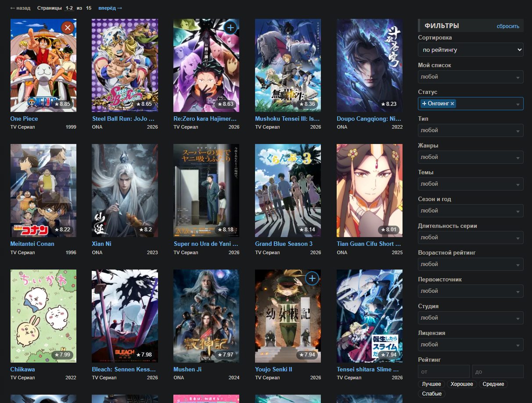Select the Слабые rating preset

click(432, 394)
